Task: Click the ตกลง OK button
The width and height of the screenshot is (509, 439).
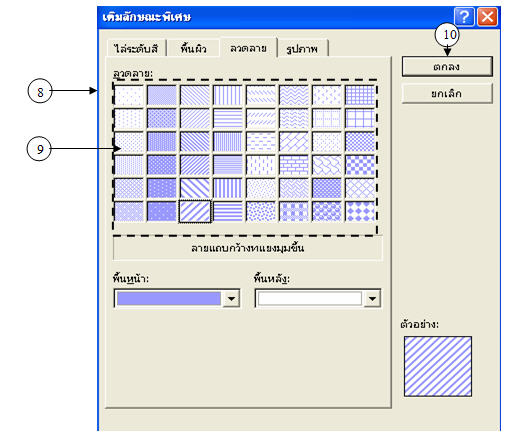Action: (x=447, y=66)
